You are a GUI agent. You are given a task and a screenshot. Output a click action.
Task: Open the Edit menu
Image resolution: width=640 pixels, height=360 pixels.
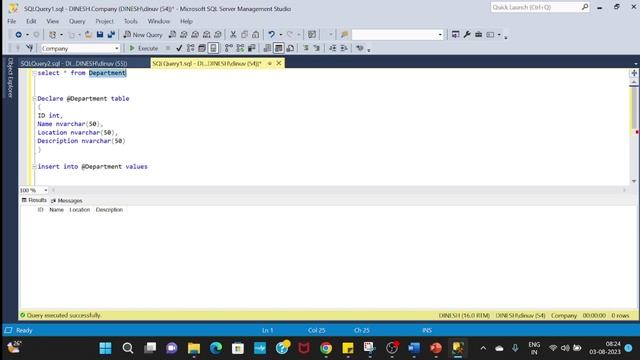click(31, 21)
